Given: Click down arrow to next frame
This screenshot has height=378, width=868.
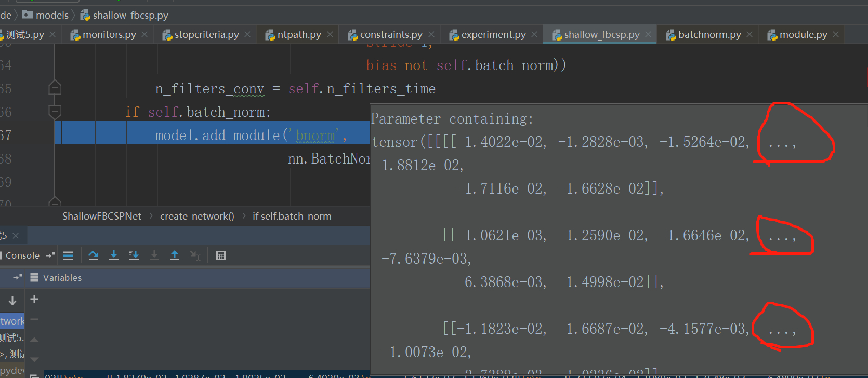Looking at the screenshot, I should tap(12, 300).
